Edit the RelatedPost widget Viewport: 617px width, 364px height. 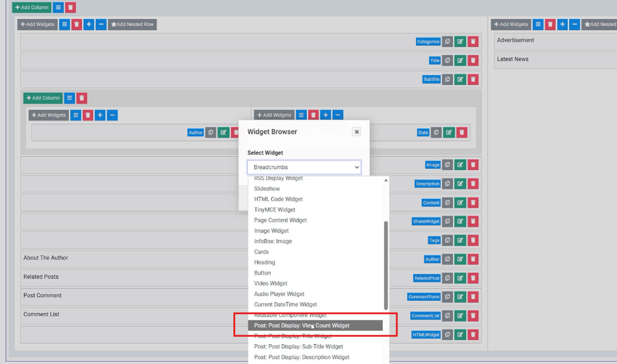460,278
